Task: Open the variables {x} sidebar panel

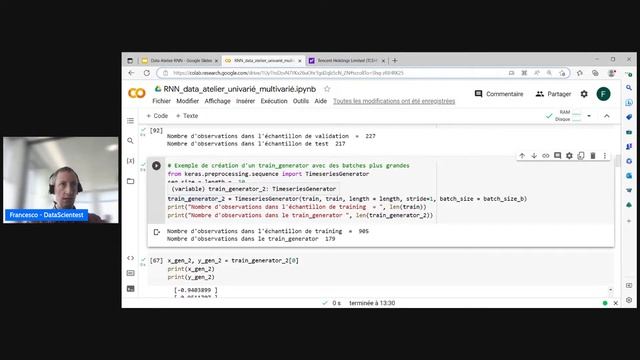Action: (130, 161)
